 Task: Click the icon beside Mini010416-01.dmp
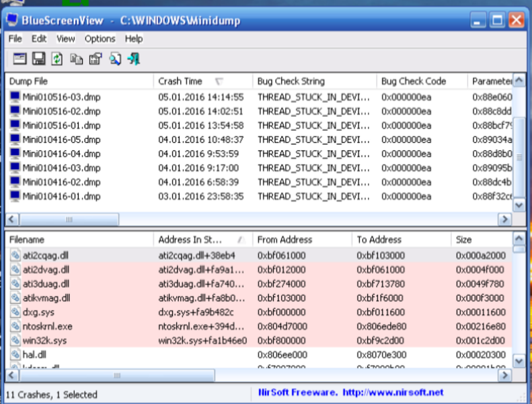[x=15, y=196]
